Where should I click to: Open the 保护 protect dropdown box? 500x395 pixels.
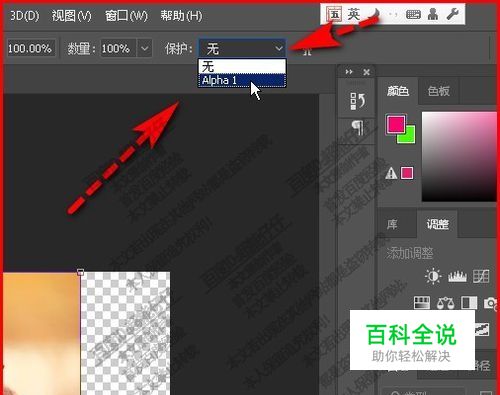pyautogui.click(x=242, y=49)
